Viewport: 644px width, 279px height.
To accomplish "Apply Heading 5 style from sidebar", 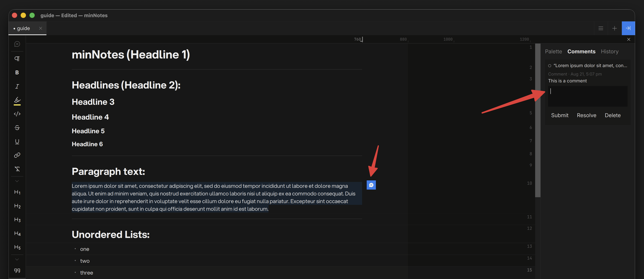I will [17, 247].
